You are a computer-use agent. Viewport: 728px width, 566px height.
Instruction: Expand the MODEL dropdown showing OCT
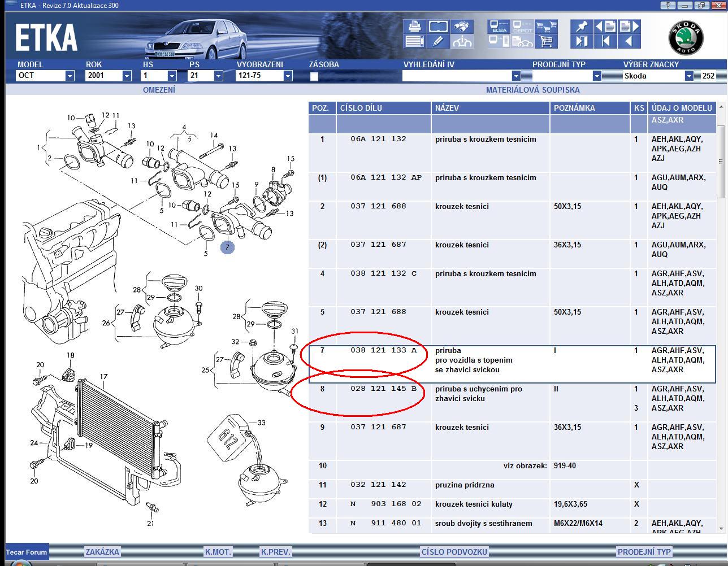(x=70, y=76)
